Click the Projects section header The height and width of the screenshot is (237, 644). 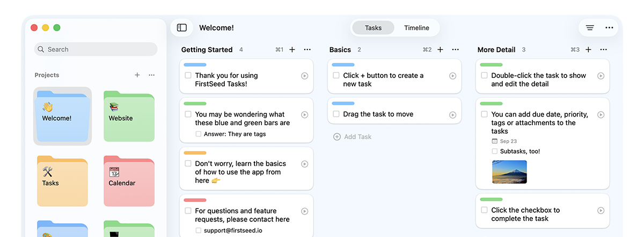[47, 75]
